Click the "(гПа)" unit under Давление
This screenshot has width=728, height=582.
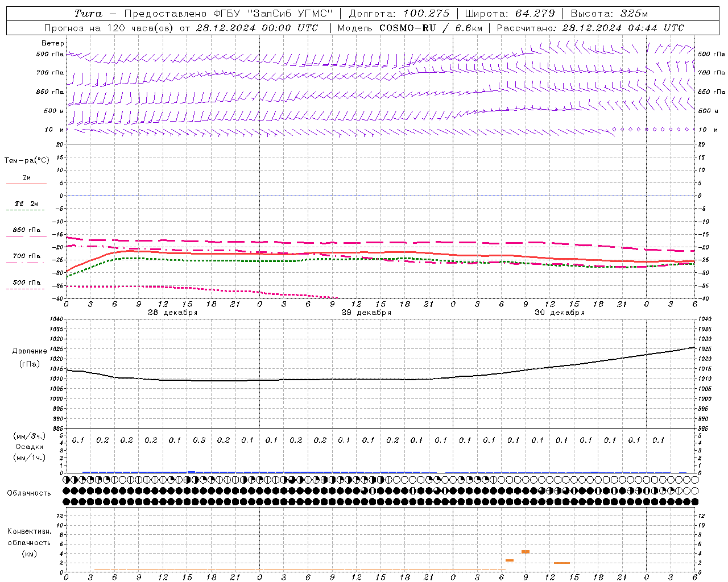[30, 364]
